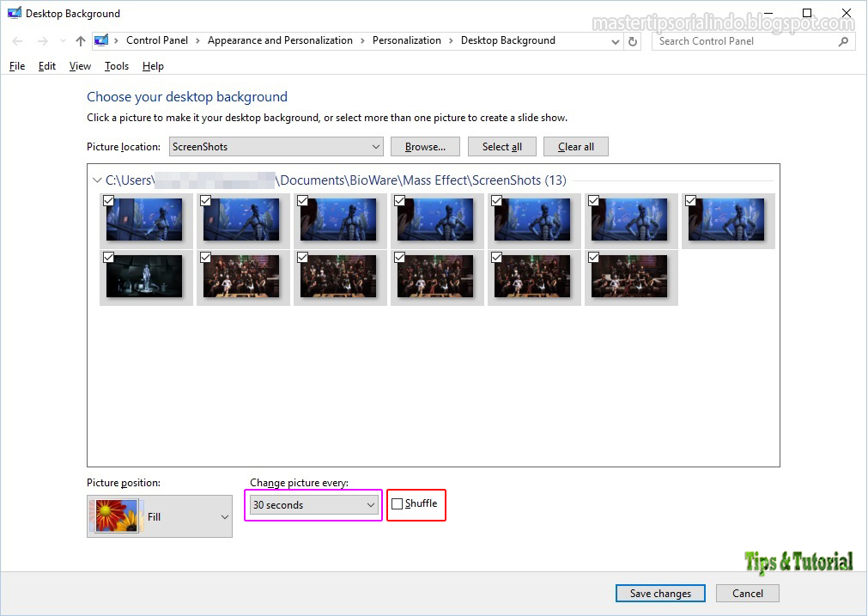
Task: Close the Desktop Background window
Action: 847,13
